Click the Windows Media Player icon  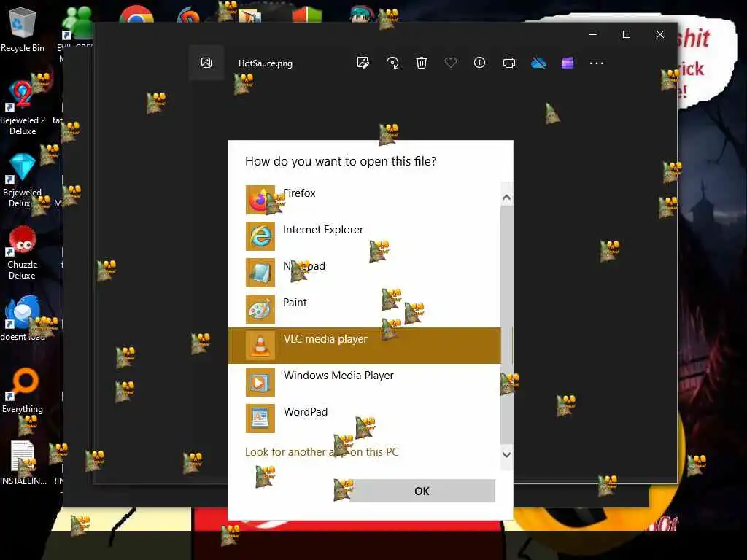[260, 382]
